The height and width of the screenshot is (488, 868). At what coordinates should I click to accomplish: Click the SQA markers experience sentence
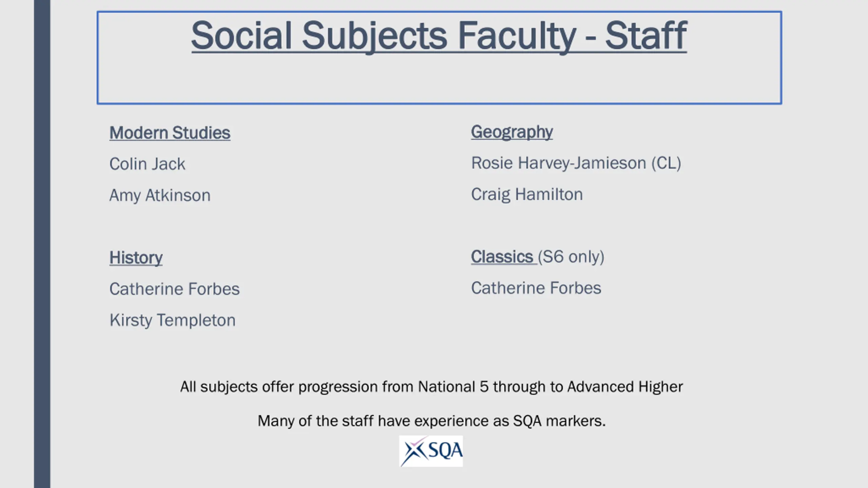point(431,421)
